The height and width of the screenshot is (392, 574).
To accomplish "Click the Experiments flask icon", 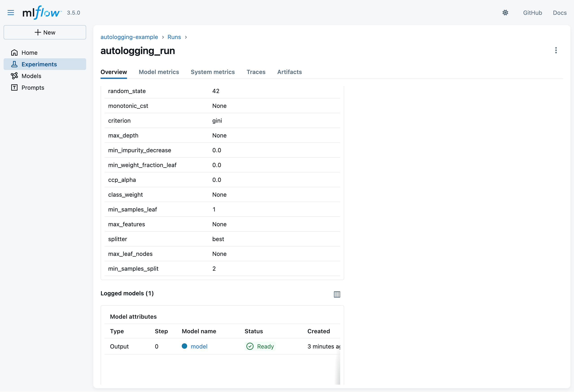I will [14, 64].
